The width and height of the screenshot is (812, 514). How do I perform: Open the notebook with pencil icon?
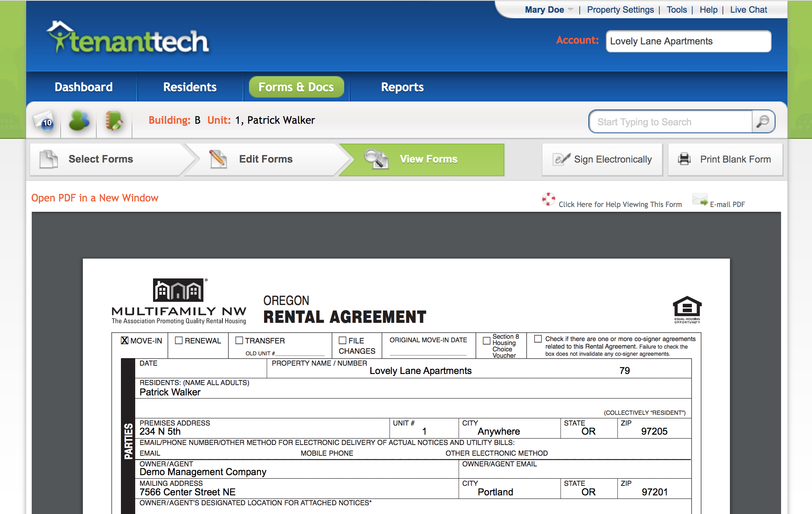click(114, 121)
